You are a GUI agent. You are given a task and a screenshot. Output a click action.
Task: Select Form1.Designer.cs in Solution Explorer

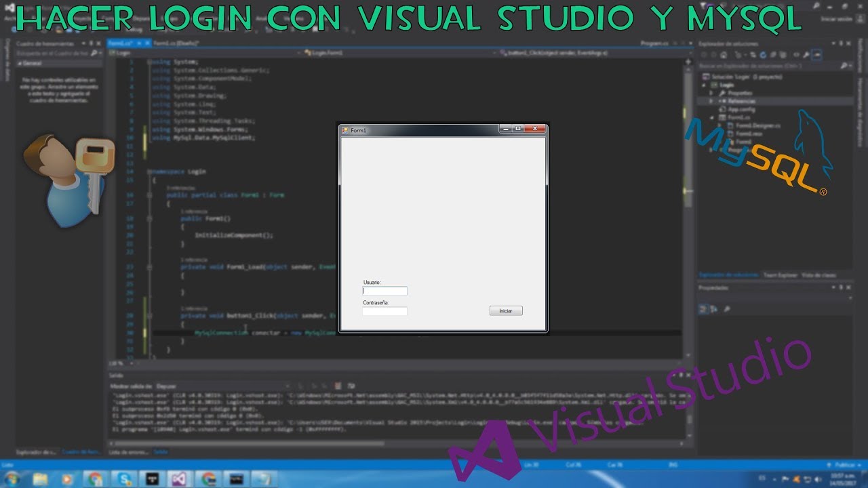pos(754,125)
